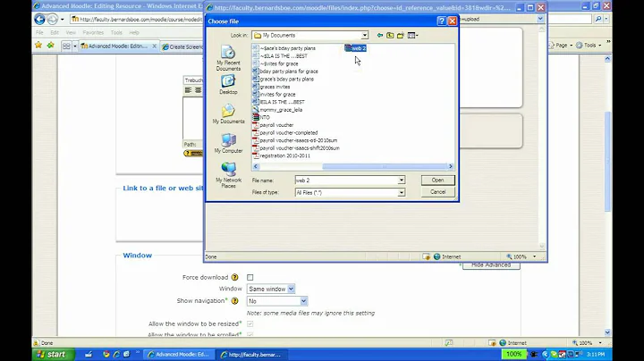Select 'bday party plans for grace' document
The image size is (644, 361).
[285, 71]
